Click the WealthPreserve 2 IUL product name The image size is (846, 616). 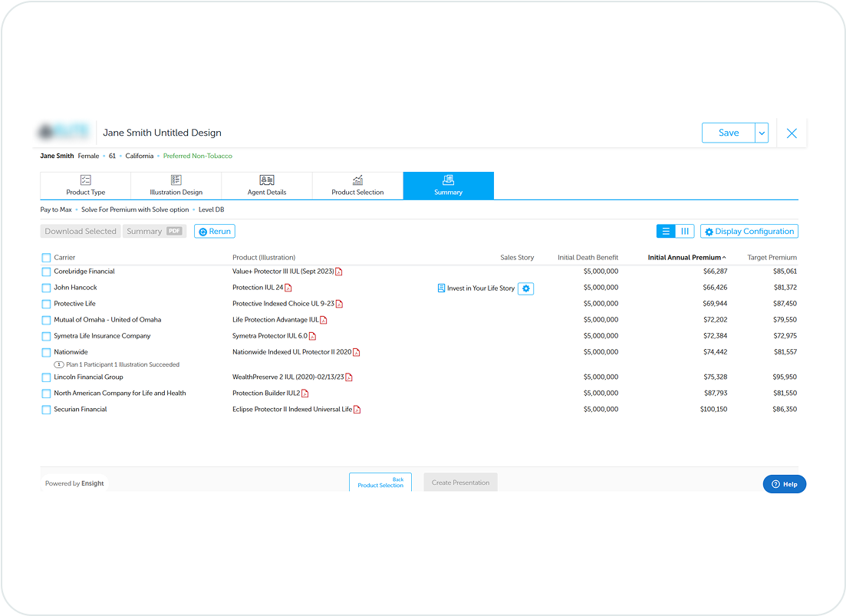point(288,377)
